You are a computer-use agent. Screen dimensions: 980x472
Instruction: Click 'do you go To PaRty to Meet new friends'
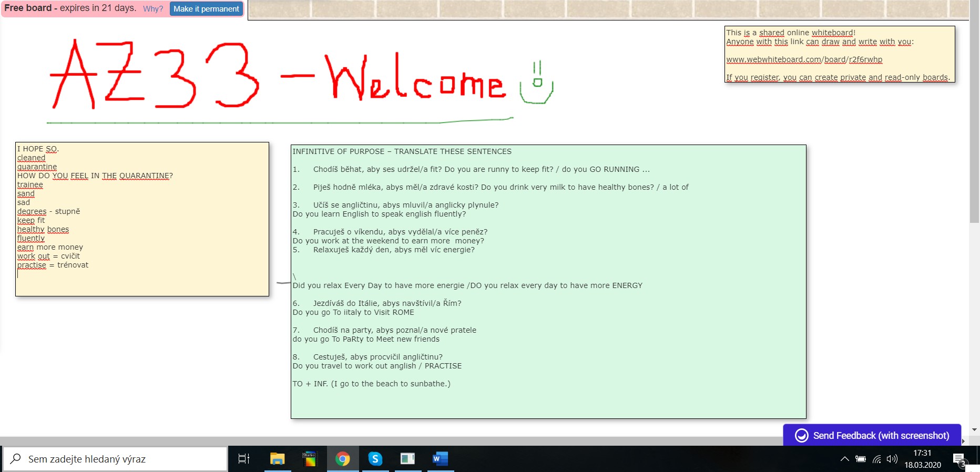point(366,339)
